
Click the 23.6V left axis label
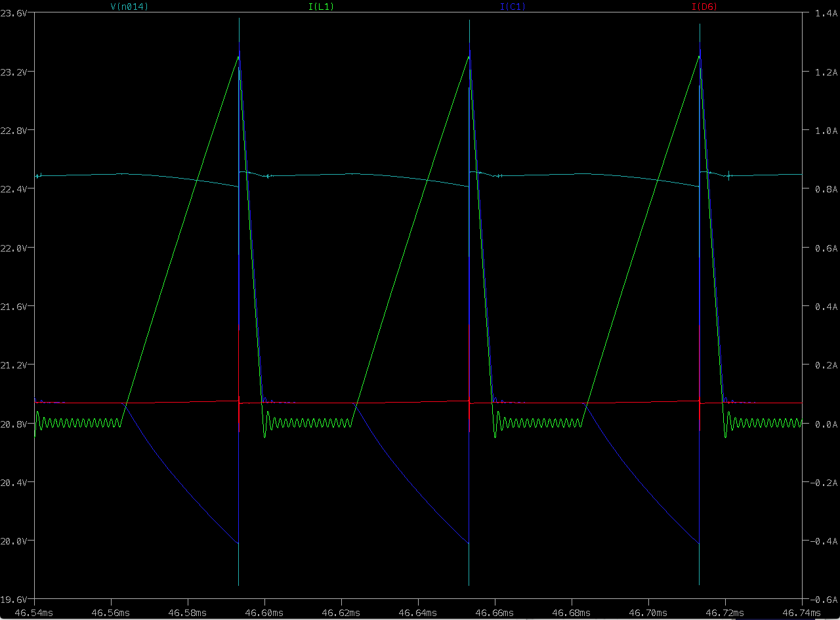coord(13,13)
